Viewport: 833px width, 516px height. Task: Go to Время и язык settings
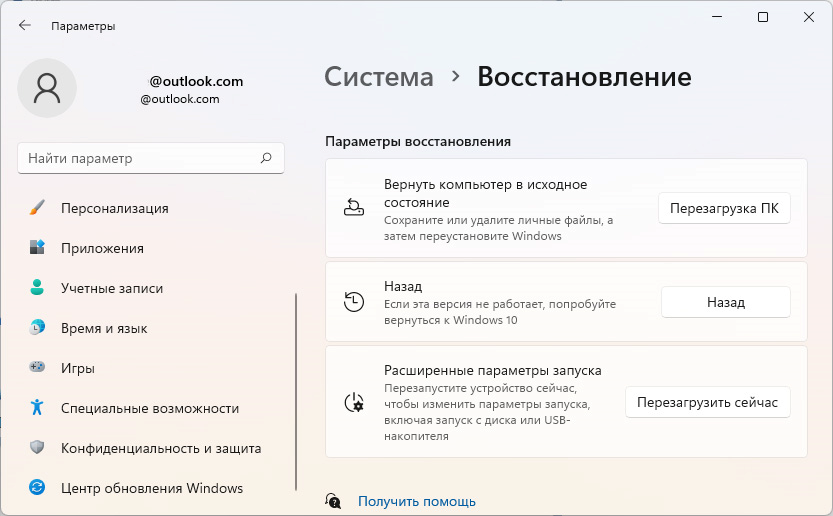click(104, 328)
